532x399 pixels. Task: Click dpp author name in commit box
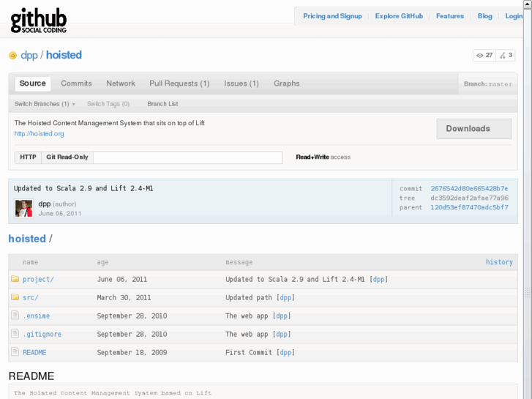(x=45, y=204)
